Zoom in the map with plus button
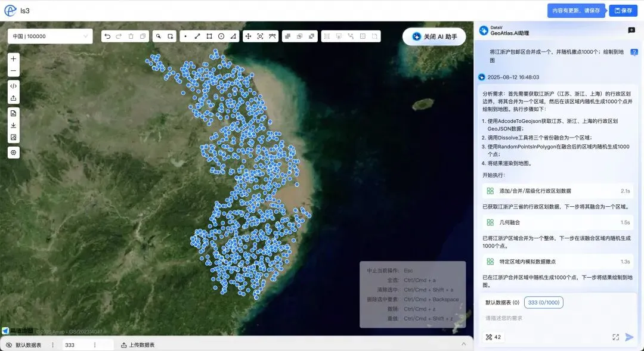The height and width of the screenshot is (351, 644). pos(14,59)
